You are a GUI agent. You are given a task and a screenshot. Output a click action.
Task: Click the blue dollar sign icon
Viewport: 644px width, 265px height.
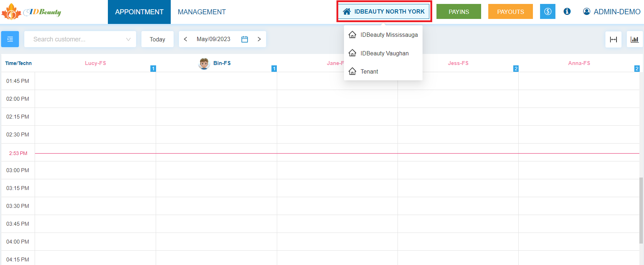pyautogui.click(x=548, y=11)
